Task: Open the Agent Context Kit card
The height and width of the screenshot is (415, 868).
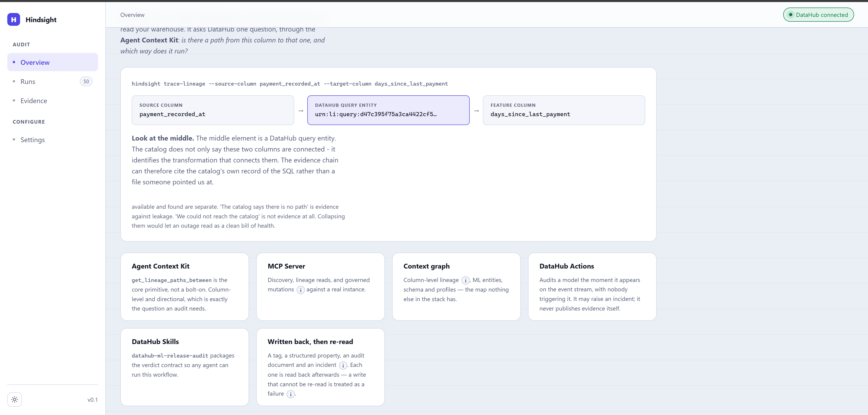Action: point(185,287)
